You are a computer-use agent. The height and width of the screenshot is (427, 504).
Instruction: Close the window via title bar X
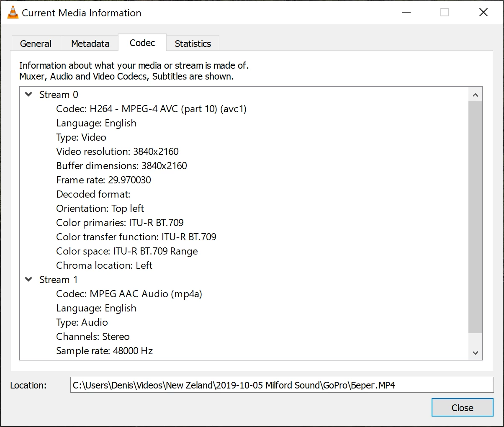pos(483,13)
